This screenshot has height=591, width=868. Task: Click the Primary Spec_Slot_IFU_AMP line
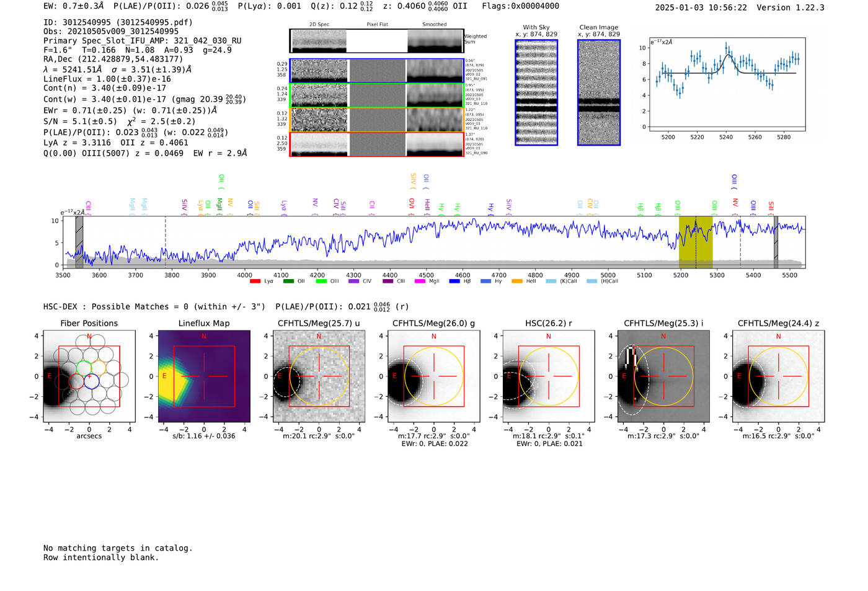click(x=143, y=41)
